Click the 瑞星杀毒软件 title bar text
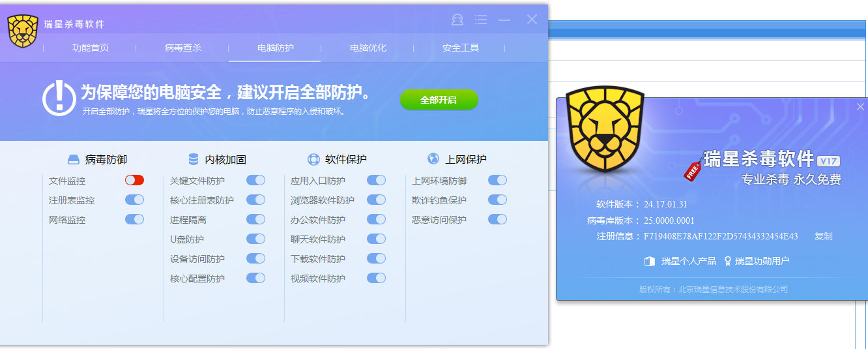868x349 pixels. [74, 24]
